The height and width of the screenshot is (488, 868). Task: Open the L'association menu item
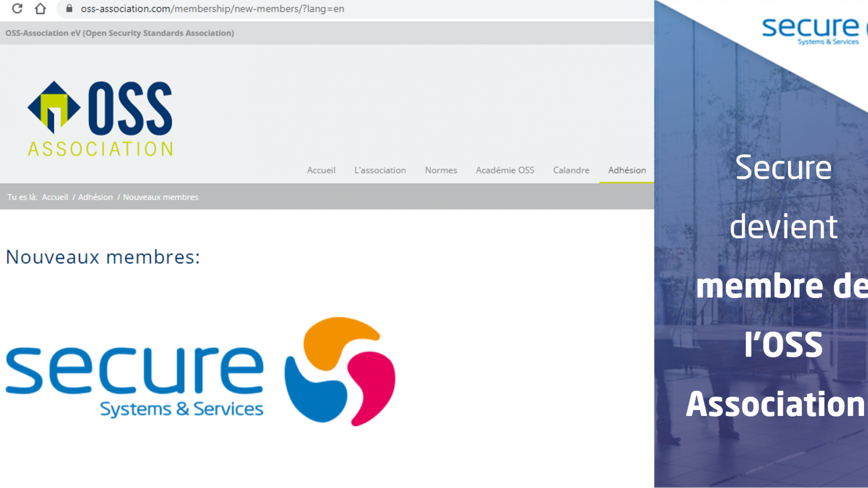380,170
